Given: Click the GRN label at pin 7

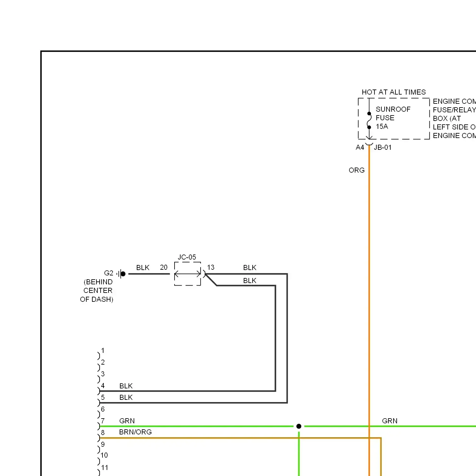Looking at the screenshot, I should coord(127,421).
